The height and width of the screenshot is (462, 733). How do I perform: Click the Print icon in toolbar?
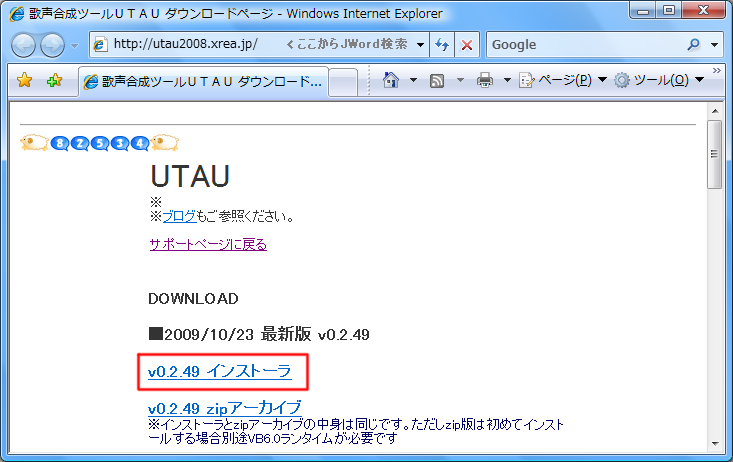484,80
